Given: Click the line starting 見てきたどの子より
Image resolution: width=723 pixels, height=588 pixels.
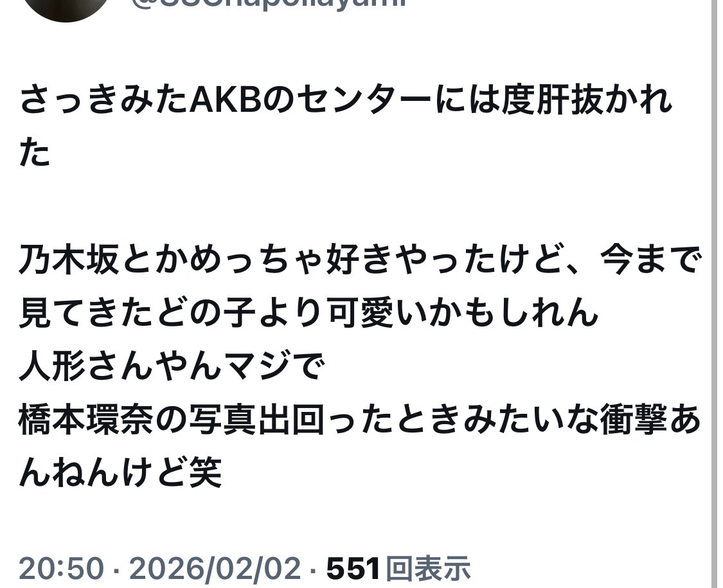Looking at the screenshot, I should click(x=308, y=313).
